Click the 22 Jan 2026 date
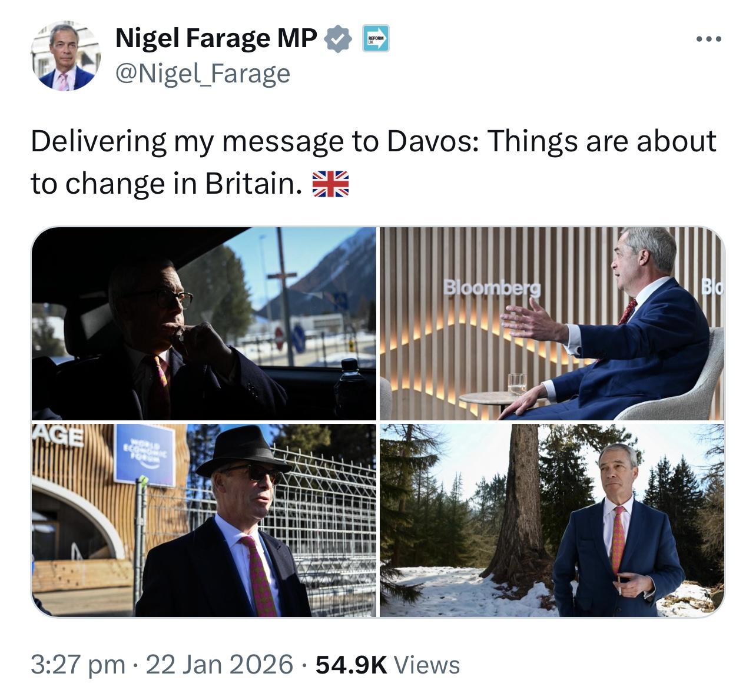The image size is (756, 700). [x=219, y=665]
